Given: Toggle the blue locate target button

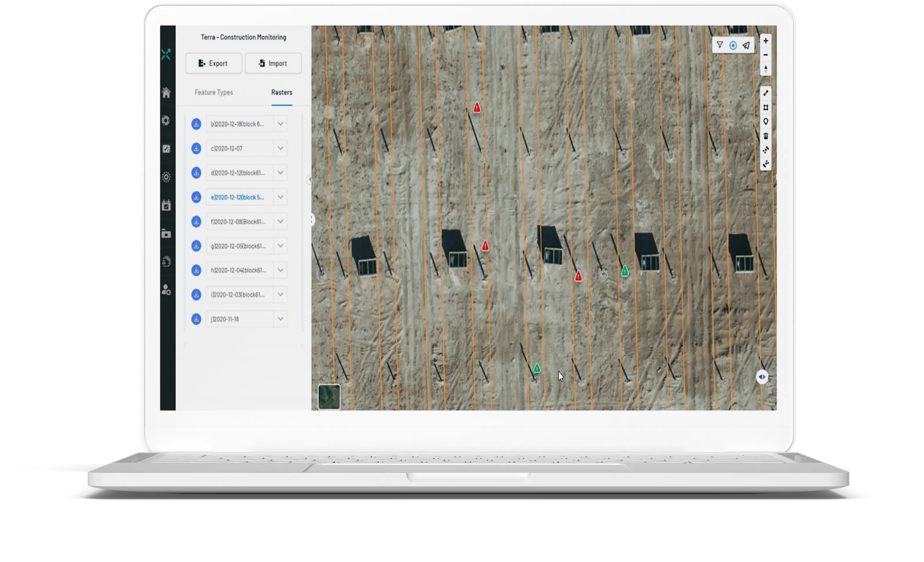Looking at the screenshot, I should (x=733, y=45).
